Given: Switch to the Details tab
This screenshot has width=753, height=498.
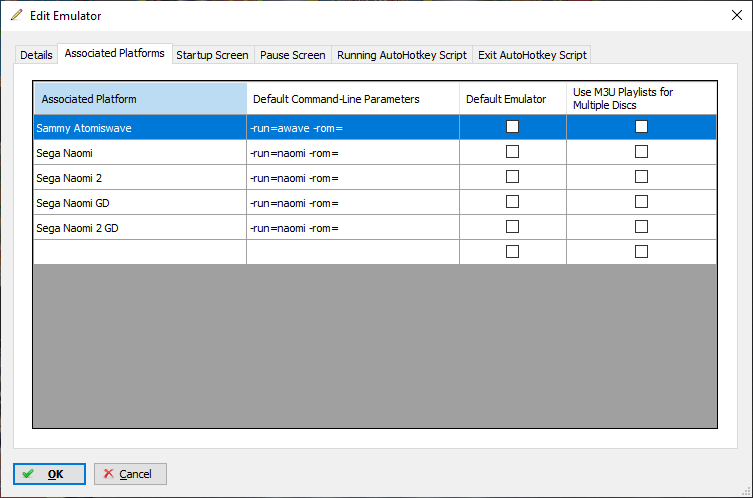Looking at the screenshot, I should (36, 55).
